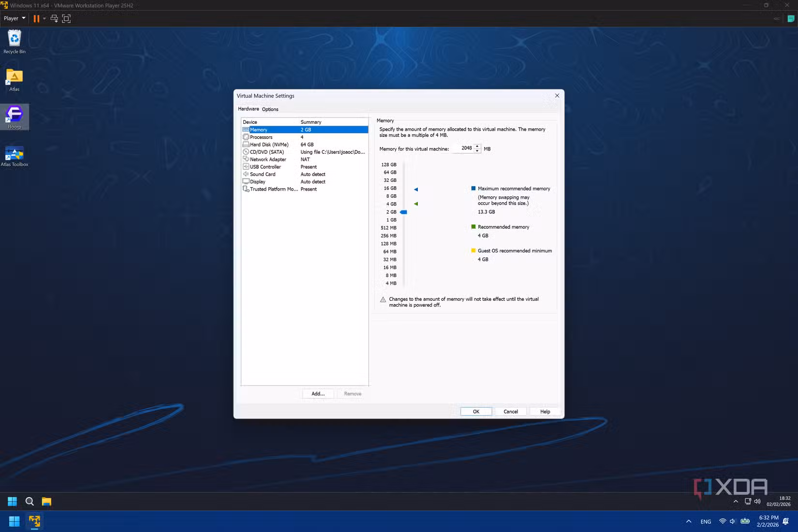Open File Explorer in the guest taskbar
The width and height of the screenshot is (798, 532).
tap(46, 502)
